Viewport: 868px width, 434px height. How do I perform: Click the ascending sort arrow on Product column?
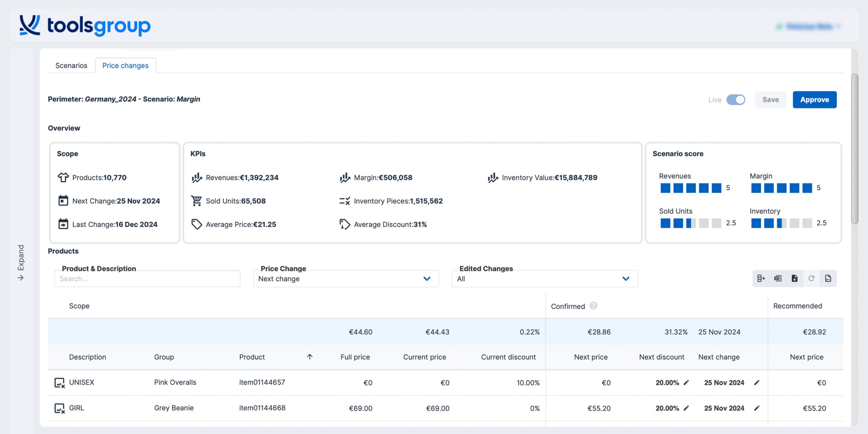(310, 357)
